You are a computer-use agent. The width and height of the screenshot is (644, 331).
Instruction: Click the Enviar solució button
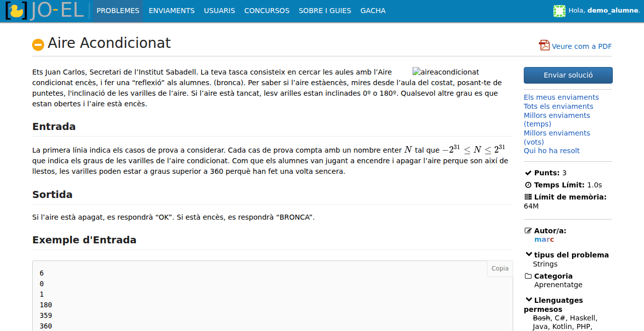[568, 75]
